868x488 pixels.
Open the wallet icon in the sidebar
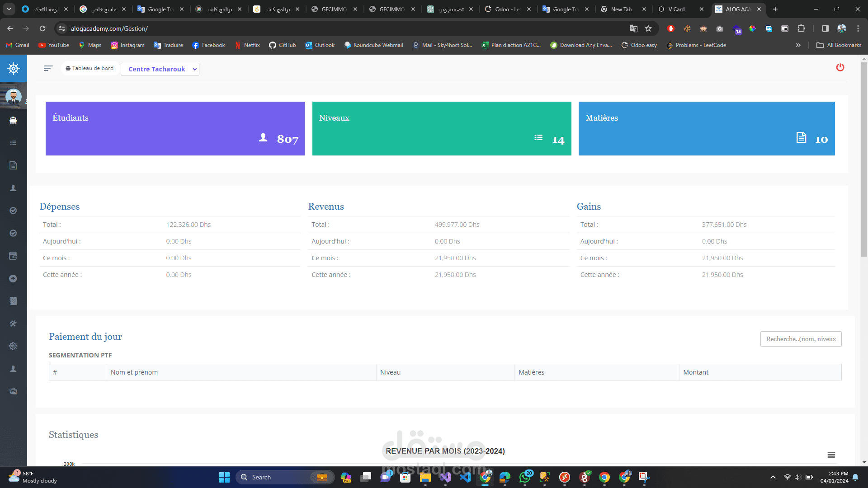pos(13,256)
